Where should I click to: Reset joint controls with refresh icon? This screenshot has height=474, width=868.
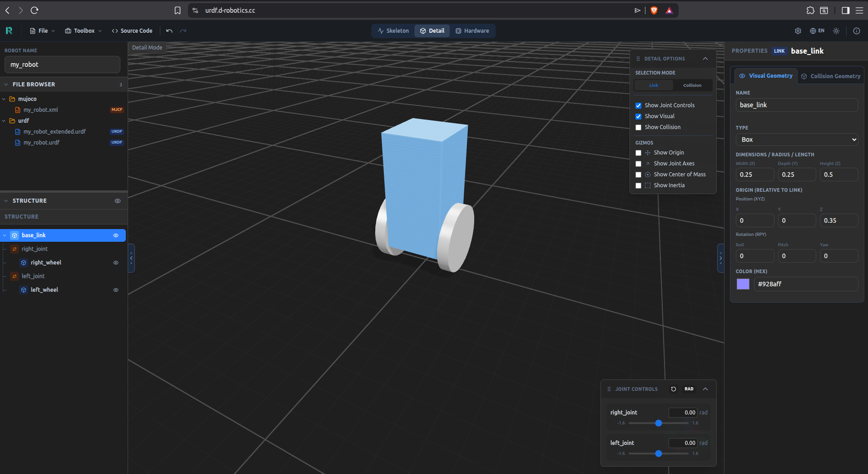pyautogui.click(x=673, y=389)
